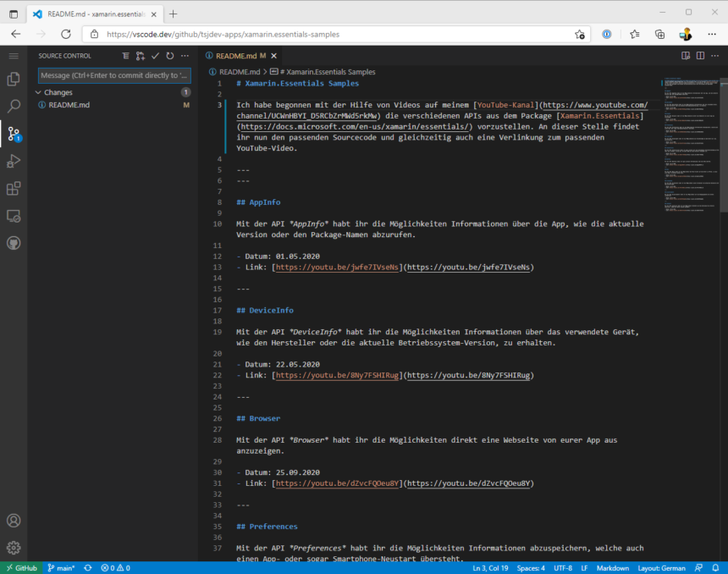The height and width of the screenshot is (574, 728).
Task: Change the Markdown language mode
Action: click(612, 567)
